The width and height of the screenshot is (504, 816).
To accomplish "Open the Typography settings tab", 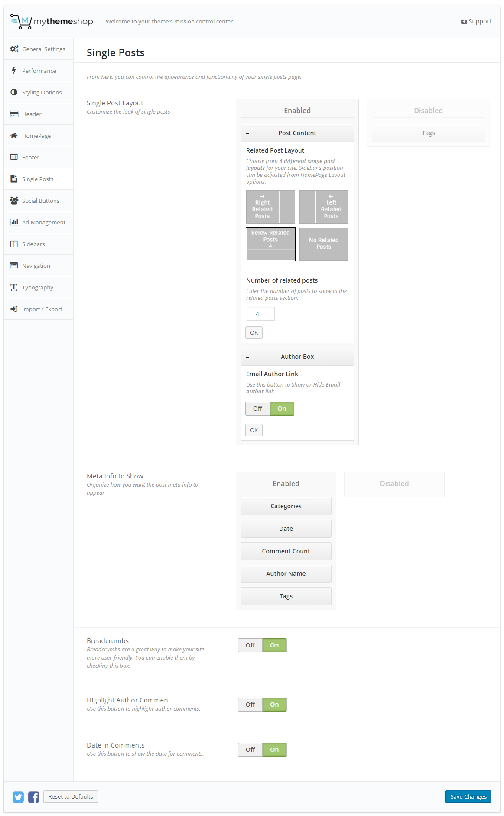I will tap(38, 287).
